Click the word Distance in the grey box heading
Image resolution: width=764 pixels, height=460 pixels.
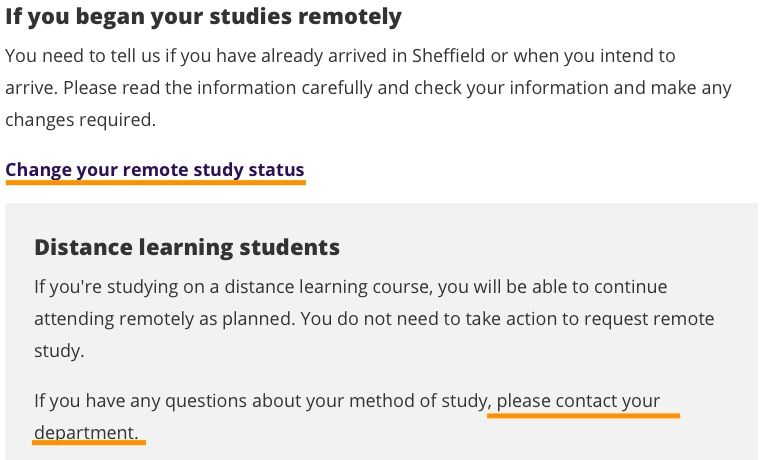click(x=83, y=248)
